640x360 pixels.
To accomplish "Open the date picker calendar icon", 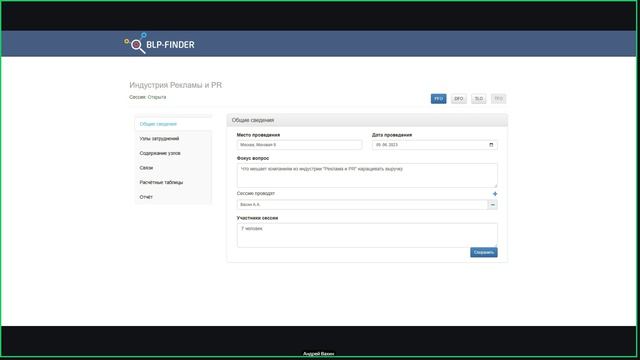I will pos(491,145).
